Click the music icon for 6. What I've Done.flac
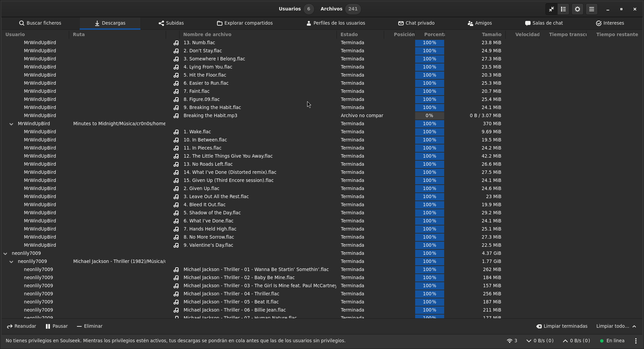This screenshot has width=644, height=349. (x=176, y=221)
